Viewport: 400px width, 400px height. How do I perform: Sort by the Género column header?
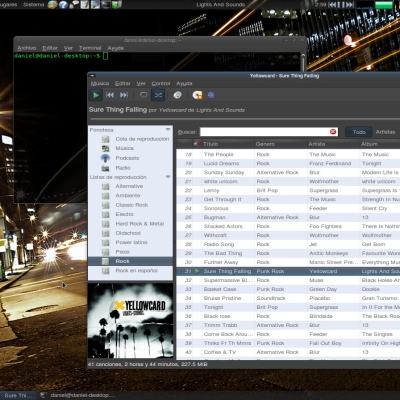coord(281,144)
